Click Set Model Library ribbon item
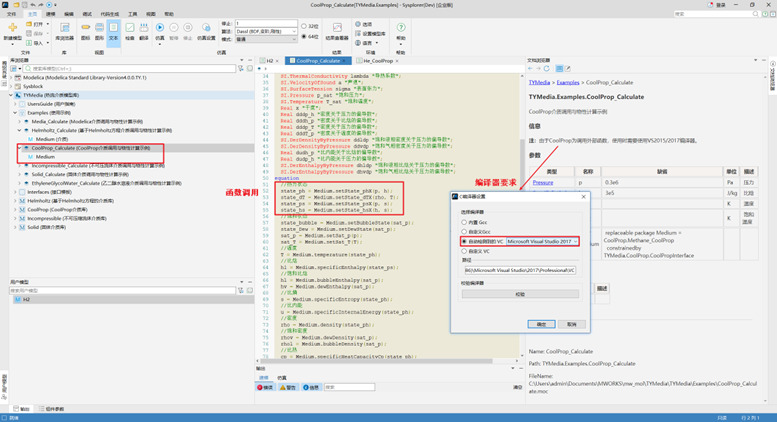The height and width of the screenshot is (422, 777). point(370,33)
